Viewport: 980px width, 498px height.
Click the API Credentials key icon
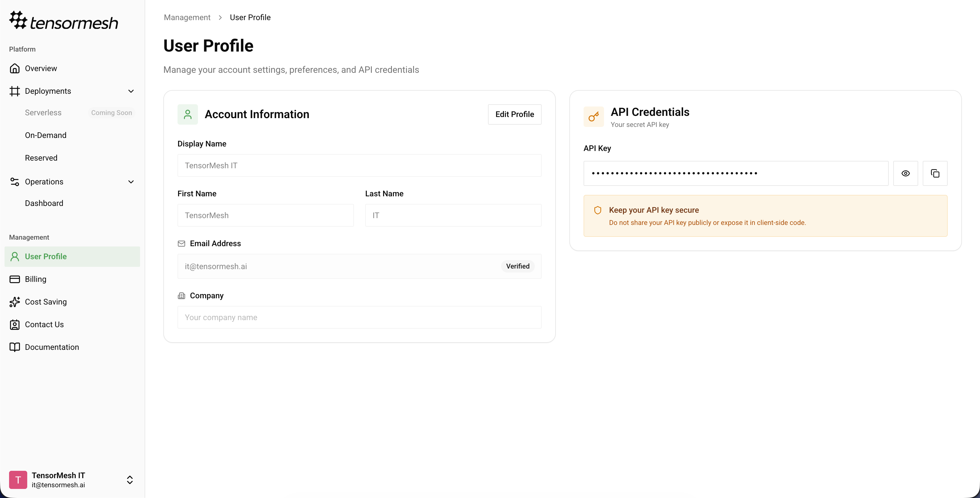coord(593,117)
